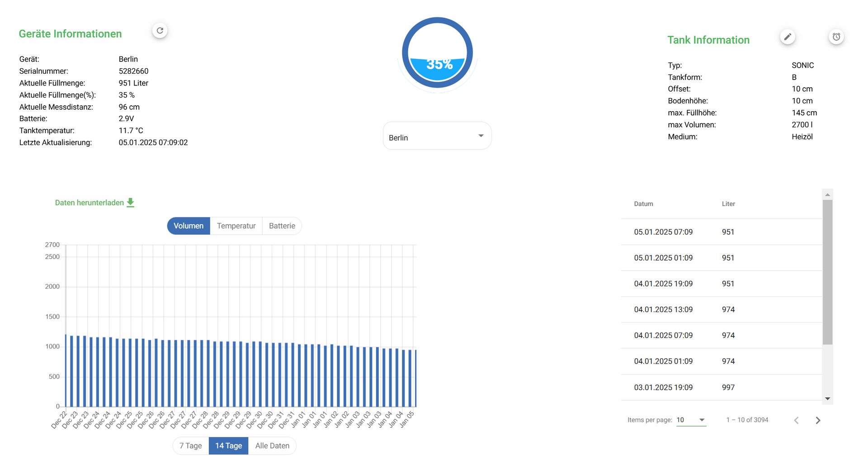Go to previous page of table results
The width and height of the screenshot is (868, 463).
(x=797, y=421)
